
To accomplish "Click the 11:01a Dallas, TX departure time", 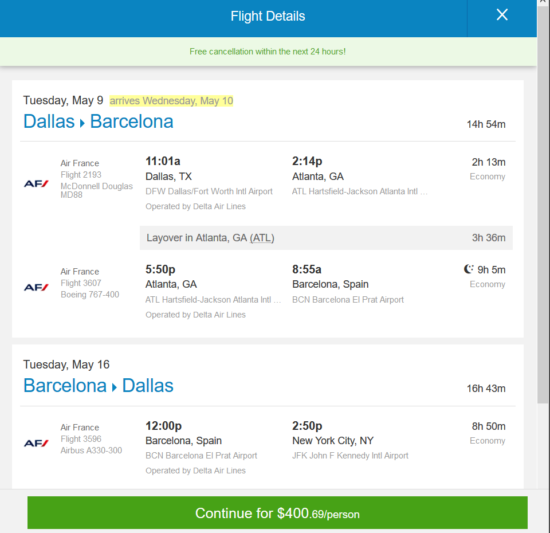I will 163,161.
